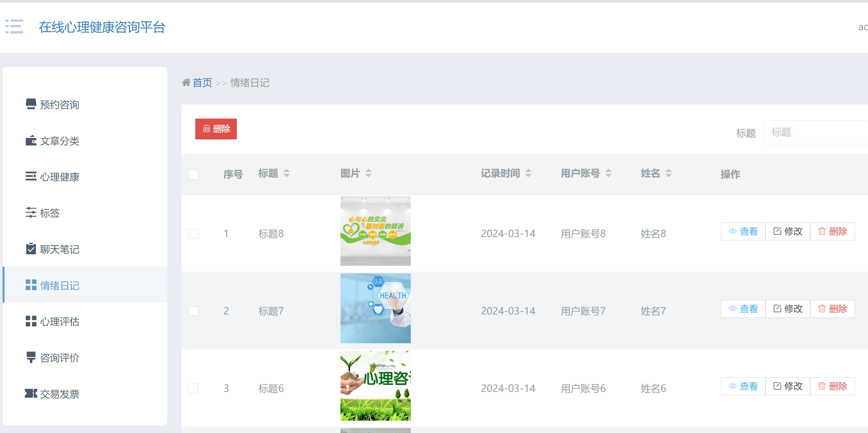Screen dimensions: 868x433
Task: Click 修改 for row 标题7
Action: tap(788, 309)
